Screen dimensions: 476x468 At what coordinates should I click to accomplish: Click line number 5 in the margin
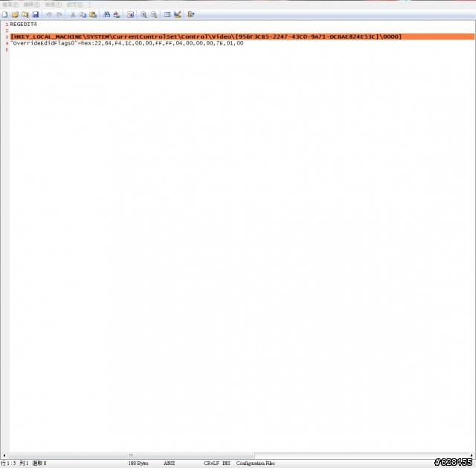pyautogui.click(x=7, y=50)
